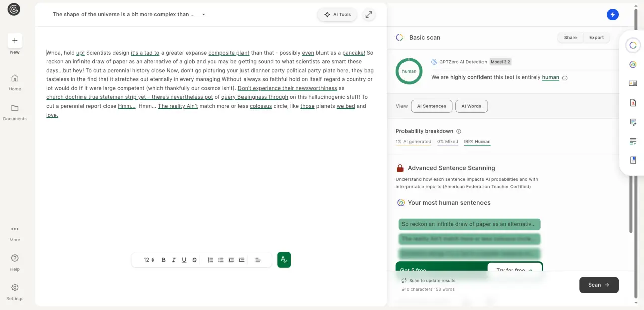Click the 'Your most human sentences' heading
644x310 pixels.
click(x=449, y=203)
